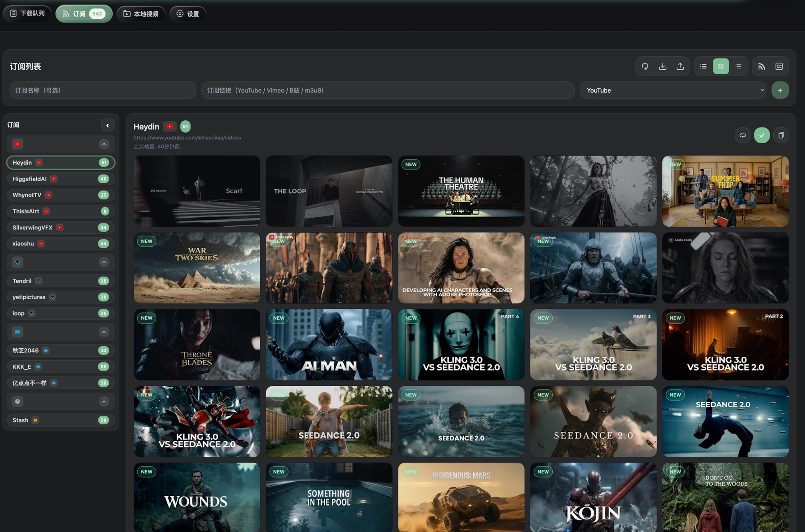Collapse the 订阅 sidebar with the left chevron
Screen dimensions: 805x532
[107, 126]
